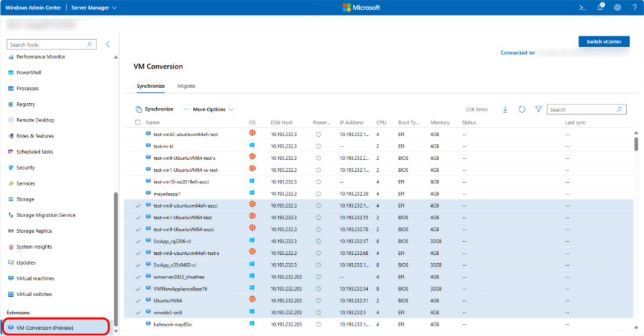Click the help question mark icon
The image size is (644, 336).
click(634, 8)
